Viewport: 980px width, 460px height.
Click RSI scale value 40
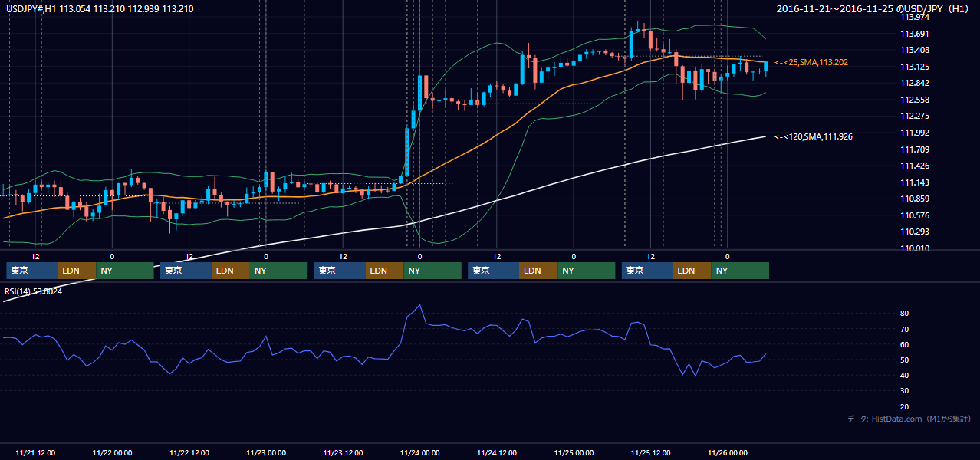click(905, 375)
